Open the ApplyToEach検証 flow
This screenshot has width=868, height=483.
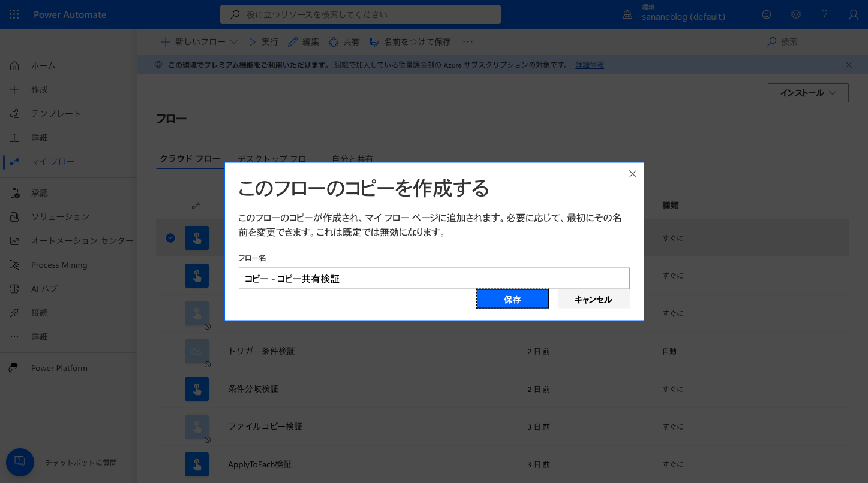click(x=260, y=464)
